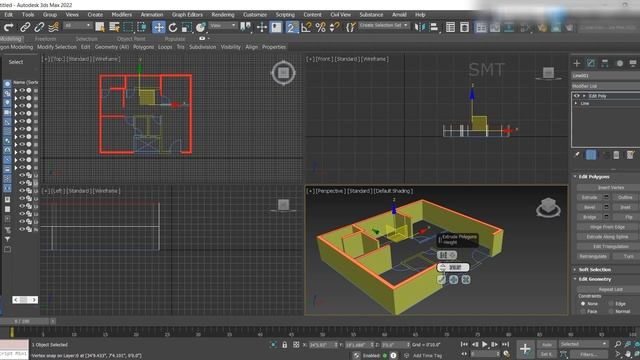Click Use Pivot Point Center icon
The width and height of the screenshot is (640, 360).
(246, 27)
